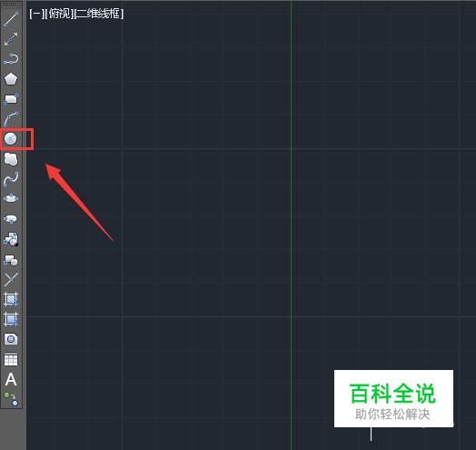Viewport: 476px width, 450px height.
Task: Select the Point tool
Action: pos(11,279)
